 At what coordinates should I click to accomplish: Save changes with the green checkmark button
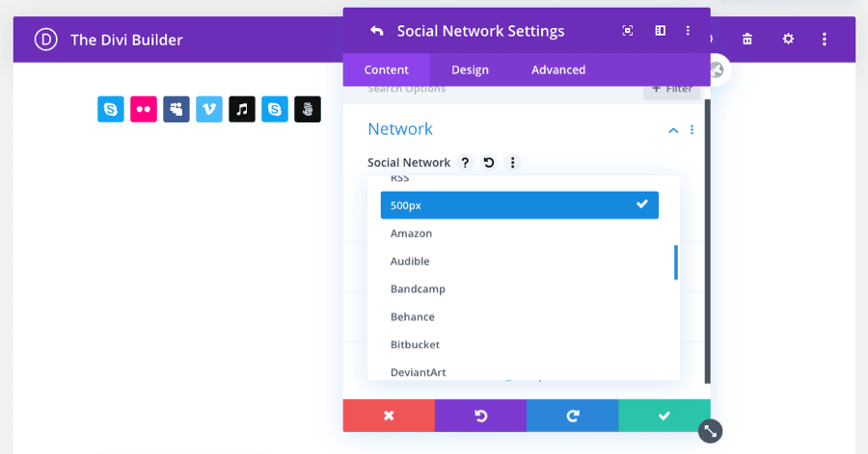[665, 415]
